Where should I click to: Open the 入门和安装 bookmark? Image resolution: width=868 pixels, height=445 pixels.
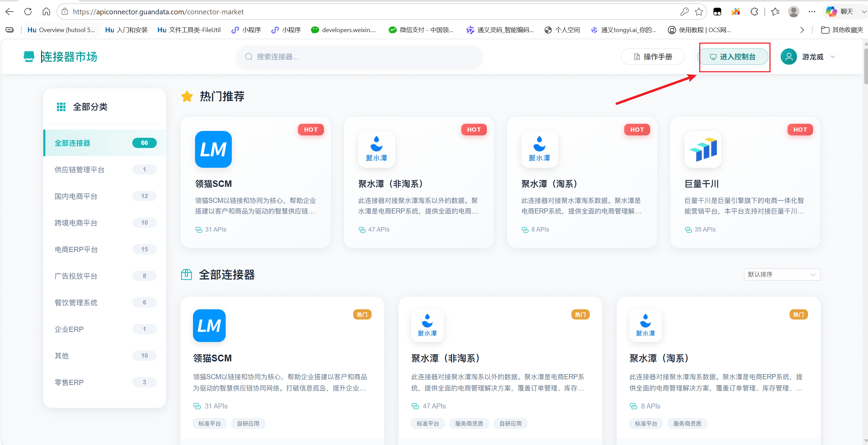click(126, 30)
